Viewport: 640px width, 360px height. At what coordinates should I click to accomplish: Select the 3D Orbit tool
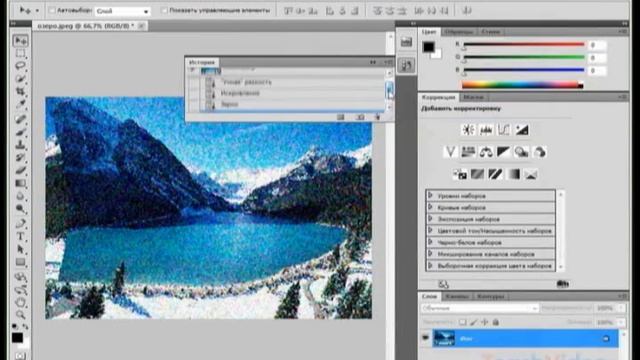tap(20, 290)
